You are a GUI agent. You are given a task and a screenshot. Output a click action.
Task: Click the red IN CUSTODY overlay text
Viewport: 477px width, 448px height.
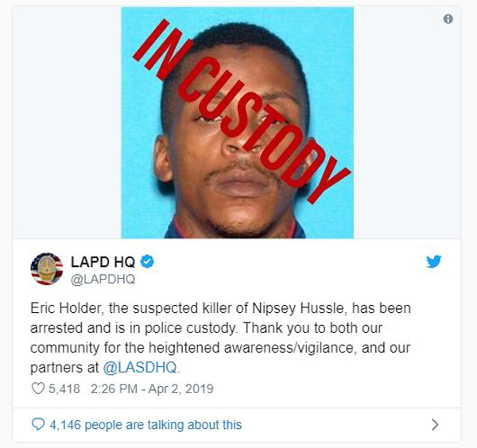242,111
